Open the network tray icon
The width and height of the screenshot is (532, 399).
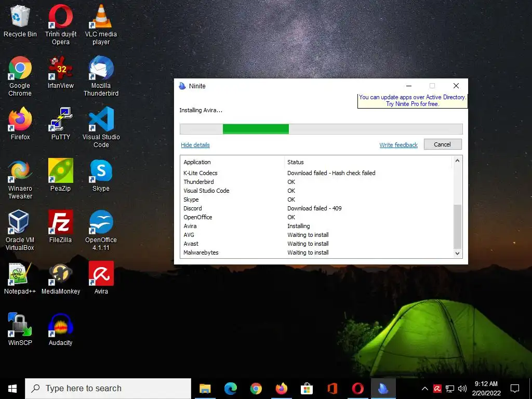point(450,389)
